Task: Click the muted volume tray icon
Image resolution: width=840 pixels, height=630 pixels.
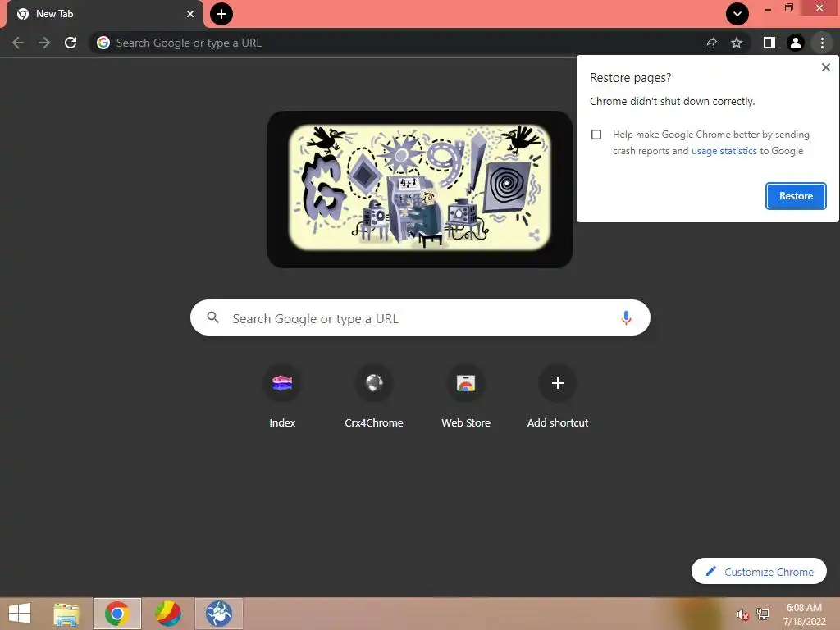Action: 742,614
